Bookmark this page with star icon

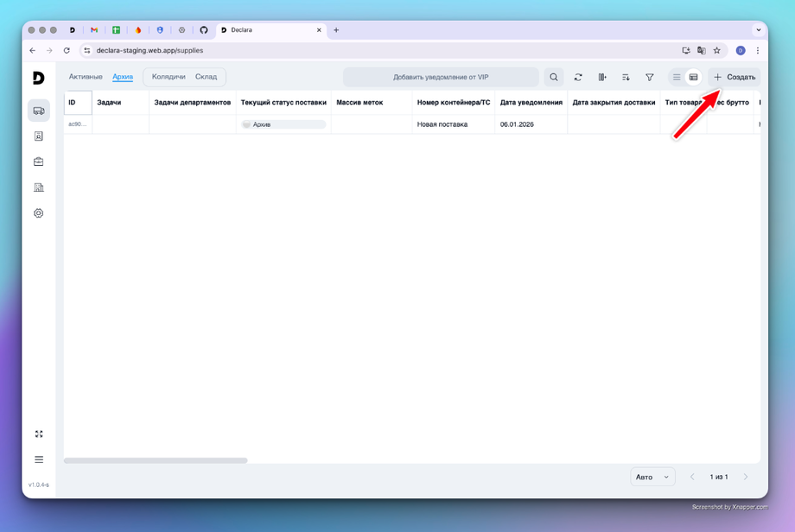717,50
